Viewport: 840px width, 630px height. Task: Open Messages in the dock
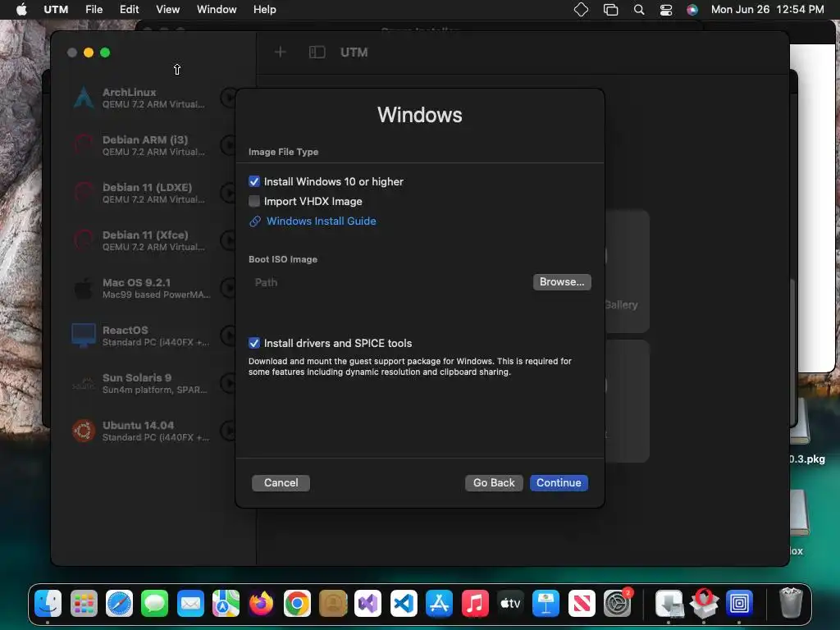155,603
